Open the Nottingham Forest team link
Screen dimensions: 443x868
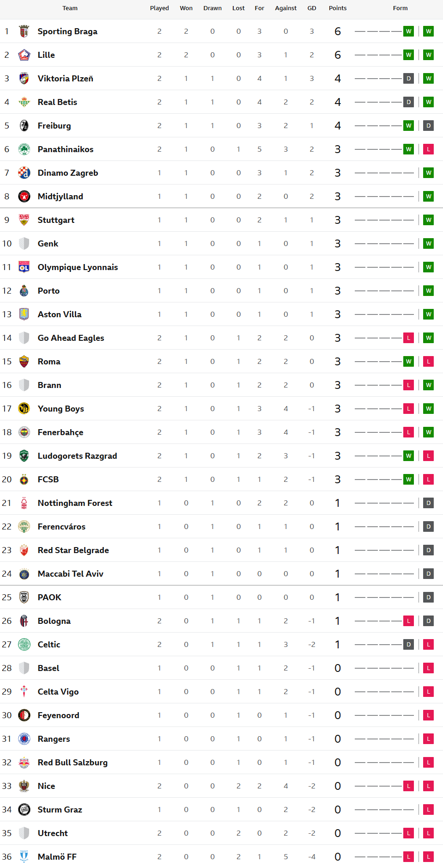click(75, 503)
